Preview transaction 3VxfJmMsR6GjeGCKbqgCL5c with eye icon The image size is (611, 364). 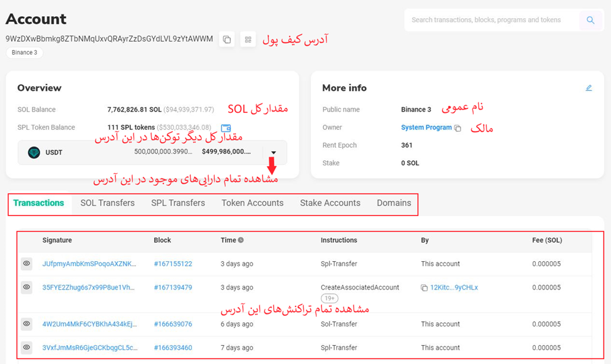pyautogui.click(x=26, y=347)
